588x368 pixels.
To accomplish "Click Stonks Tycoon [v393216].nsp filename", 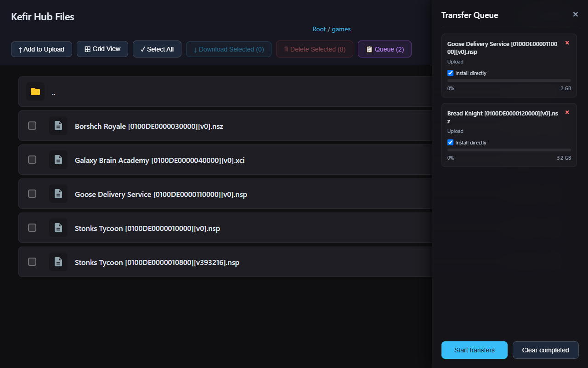I will (157, 262).
